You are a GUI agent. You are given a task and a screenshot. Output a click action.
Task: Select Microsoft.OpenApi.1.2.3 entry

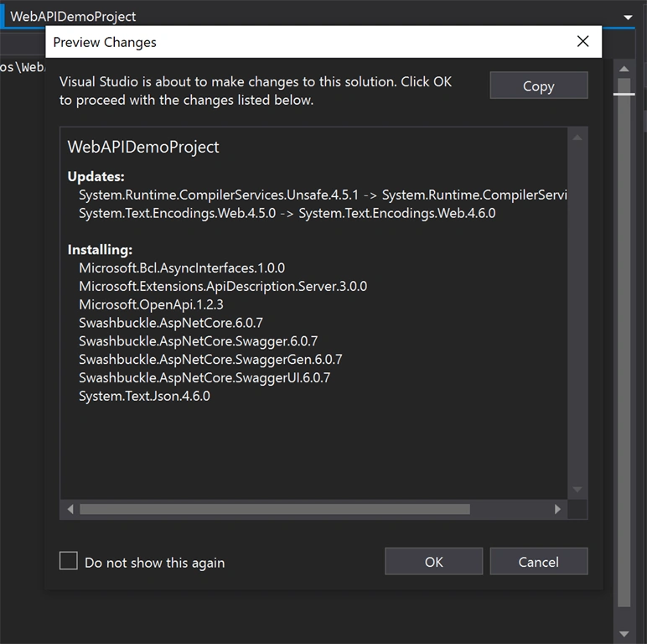point(151,304)
